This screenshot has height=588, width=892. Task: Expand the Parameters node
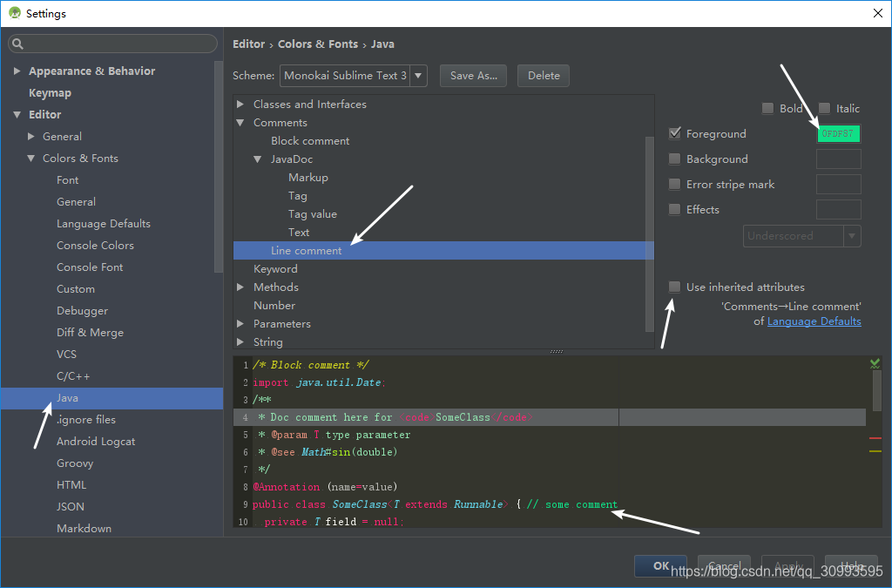coord(240,323)
